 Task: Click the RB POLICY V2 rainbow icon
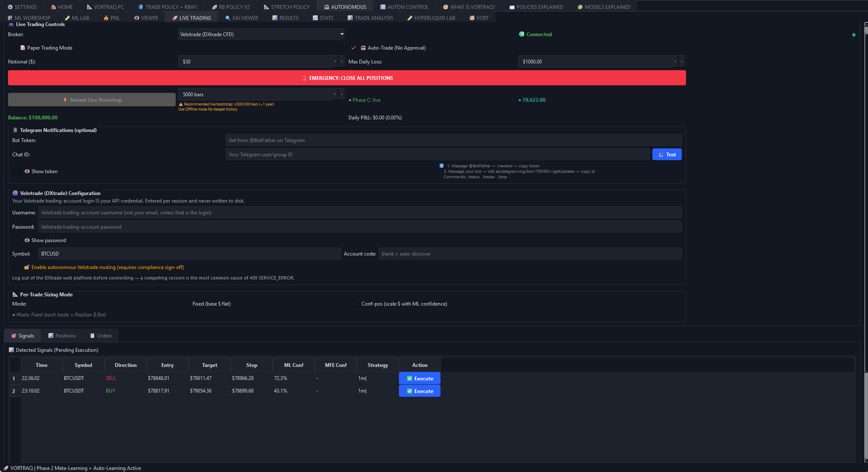(214, 7)
